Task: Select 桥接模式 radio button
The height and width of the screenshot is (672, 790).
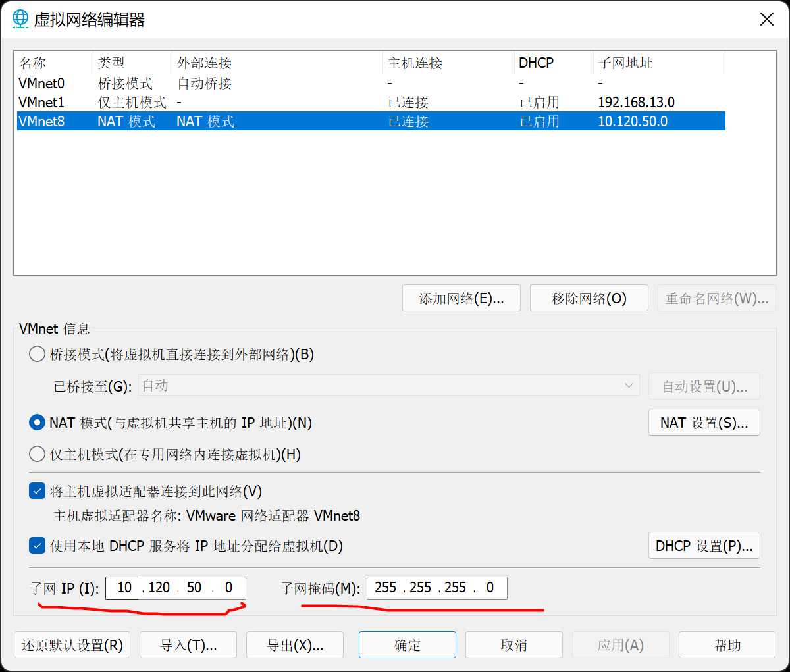Action: click(38, 354)
